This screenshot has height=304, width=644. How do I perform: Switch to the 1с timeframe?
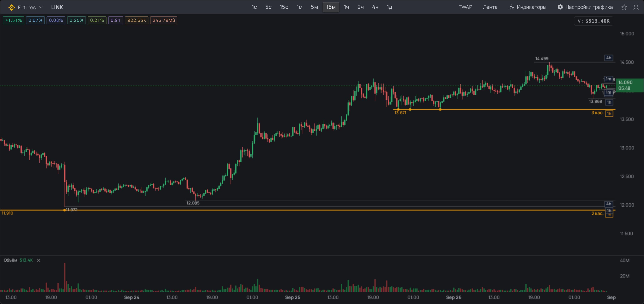pos(254,7)
